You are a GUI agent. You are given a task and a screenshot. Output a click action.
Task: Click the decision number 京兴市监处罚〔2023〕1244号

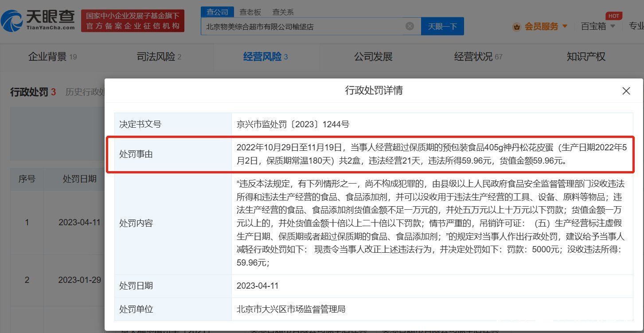click(293, 124)
